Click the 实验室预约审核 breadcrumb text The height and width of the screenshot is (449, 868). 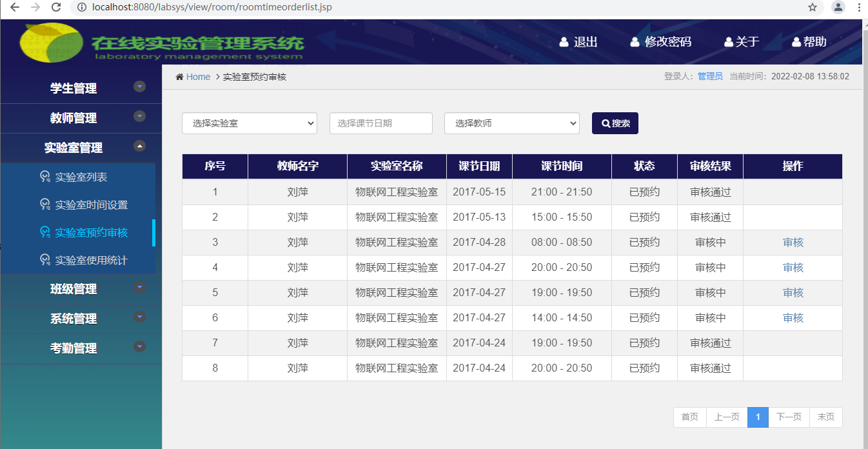tap(255, 77)
